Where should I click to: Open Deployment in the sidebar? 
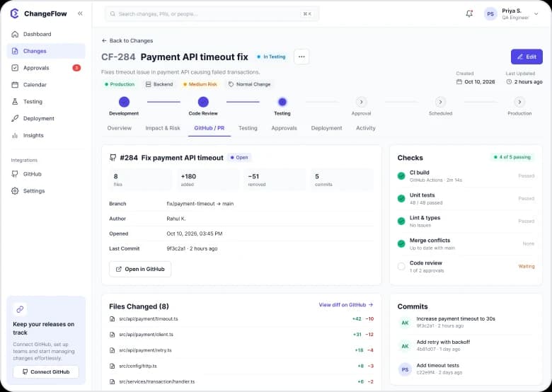(46, 119)
